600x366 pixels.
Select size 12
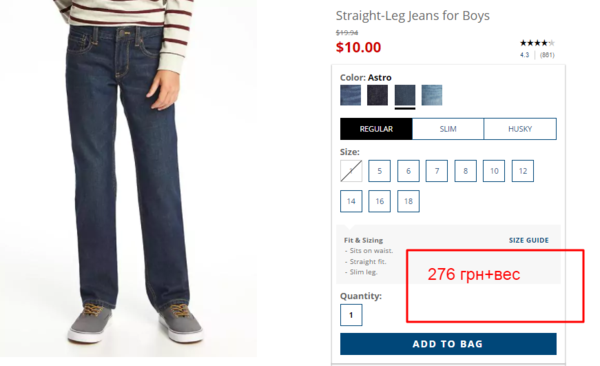click(x=523, y=171)
